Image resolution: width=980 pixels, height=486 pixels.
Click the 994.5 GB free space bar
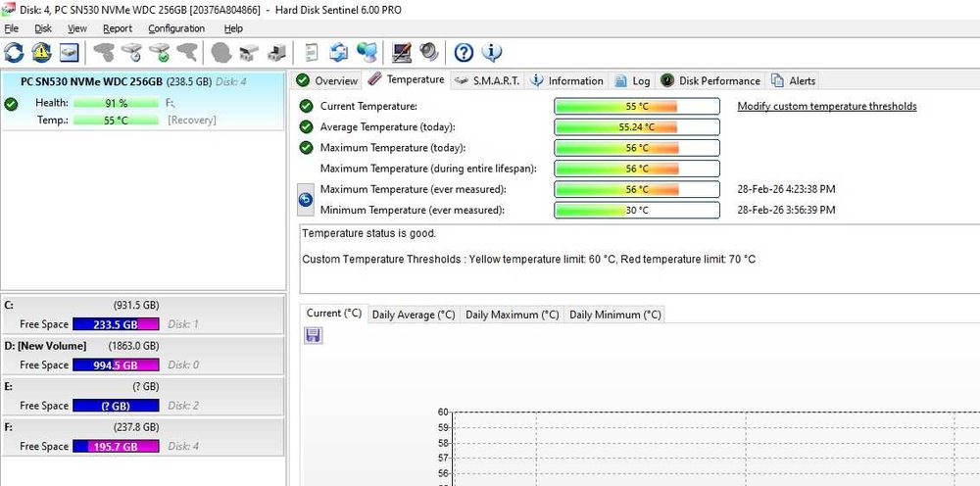[x=116, y=364]
